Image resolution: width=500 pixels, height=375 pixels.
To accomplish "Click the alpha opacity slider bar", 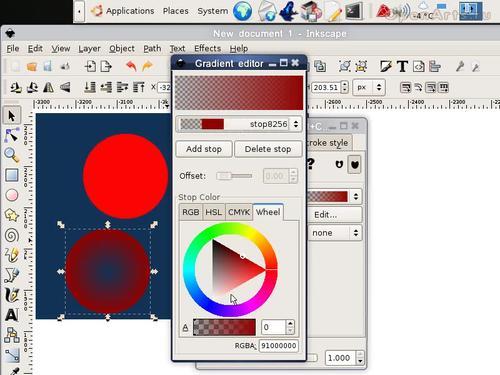I will [x=224, y=327].
